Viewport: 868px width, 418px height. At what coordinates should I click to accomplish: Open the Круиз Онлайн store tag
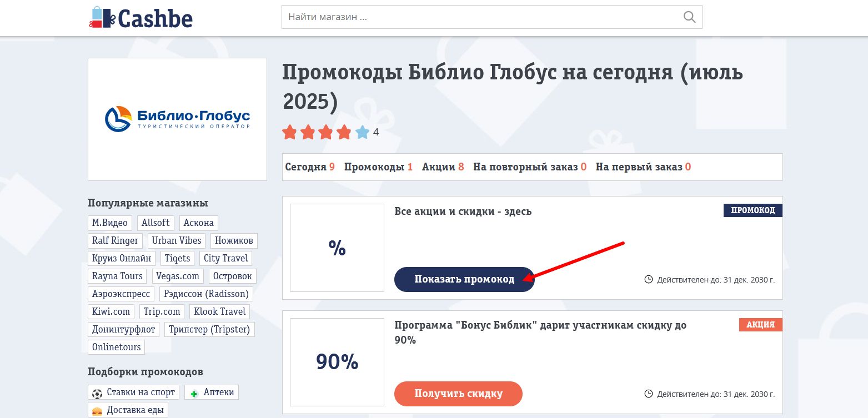coord(122,258)
